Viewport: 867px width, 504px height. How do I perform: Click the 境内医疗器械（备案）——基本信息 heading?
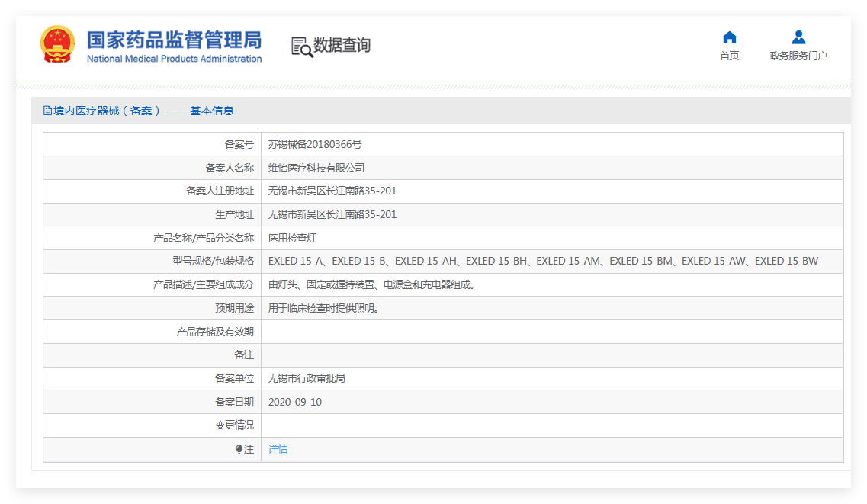(x=143, y=111)
